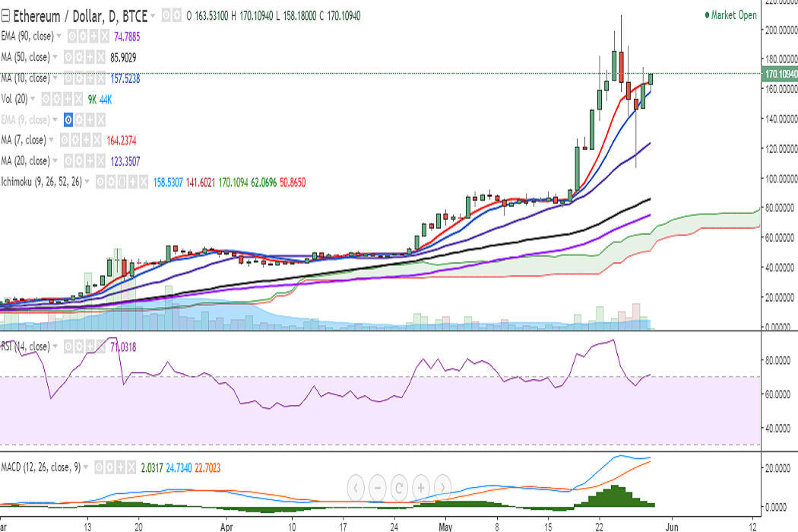Click the Ichimoku (9, 26, 52, 26) legend label
Screen dimensions: 798x532
coord(41,182)
